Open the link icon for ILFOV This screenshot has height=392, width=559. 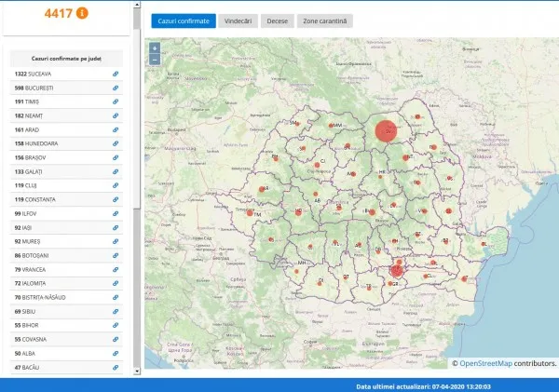(x=116, y=213)
